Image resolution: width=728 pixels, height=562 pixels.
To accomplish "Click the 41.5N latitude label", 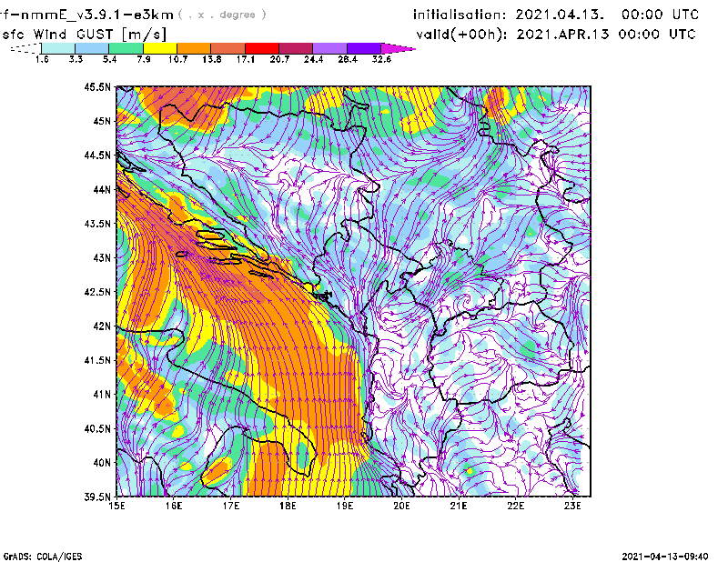I will [97, 360].
